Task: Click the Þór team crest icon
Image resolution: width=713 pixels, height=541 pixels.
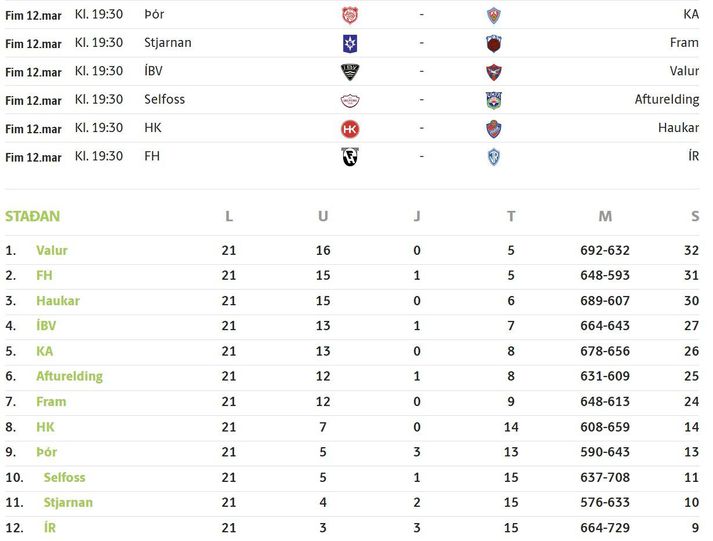Action: pos(349,15)
